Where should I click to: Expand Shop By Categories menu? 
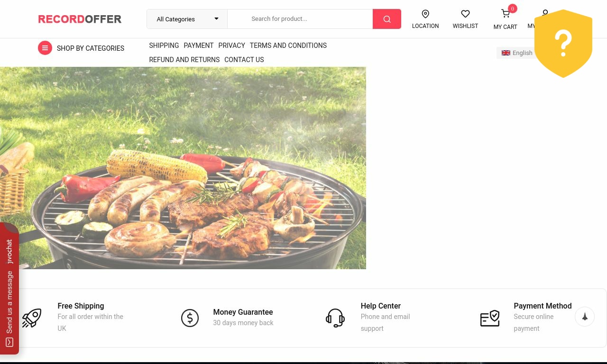(90, 48)
